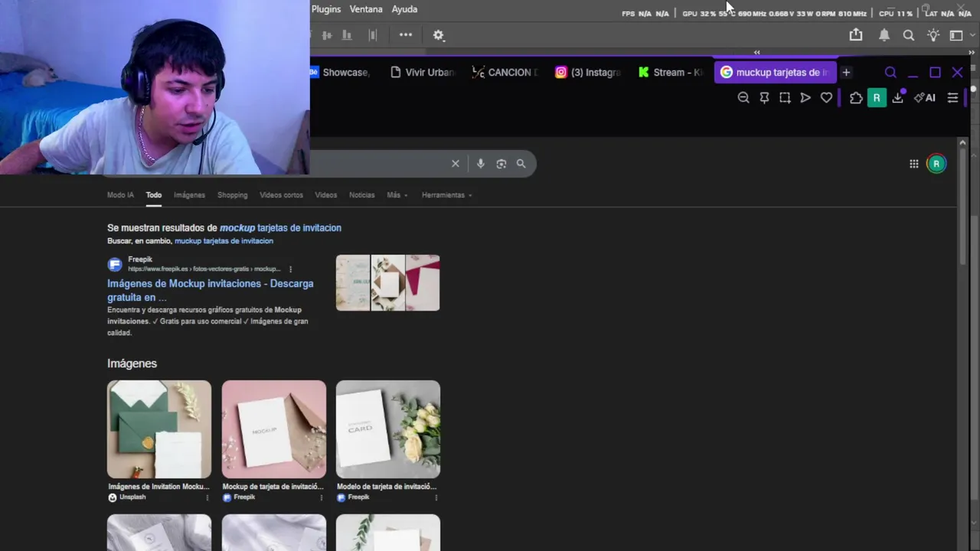Click the distribute spacing icon in options bar
This screenshot has width=980, height=551.
point(373,35)
